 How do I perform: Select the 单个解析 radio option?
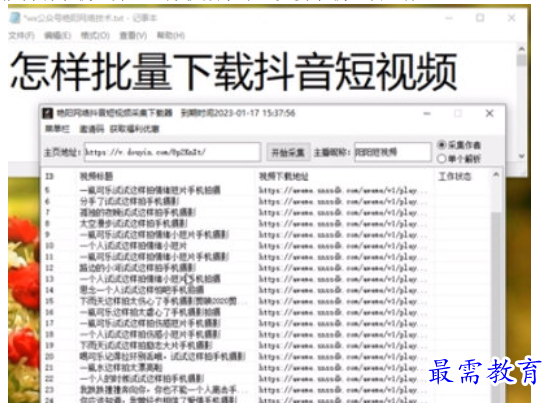point(459,159)
